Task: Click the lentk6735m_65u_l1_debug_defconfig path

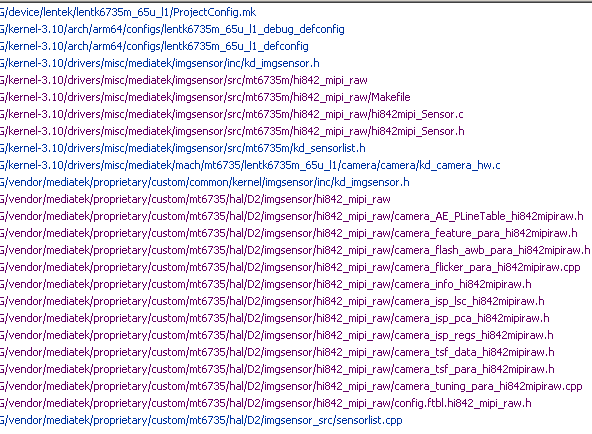Action: tap(172, 29)
